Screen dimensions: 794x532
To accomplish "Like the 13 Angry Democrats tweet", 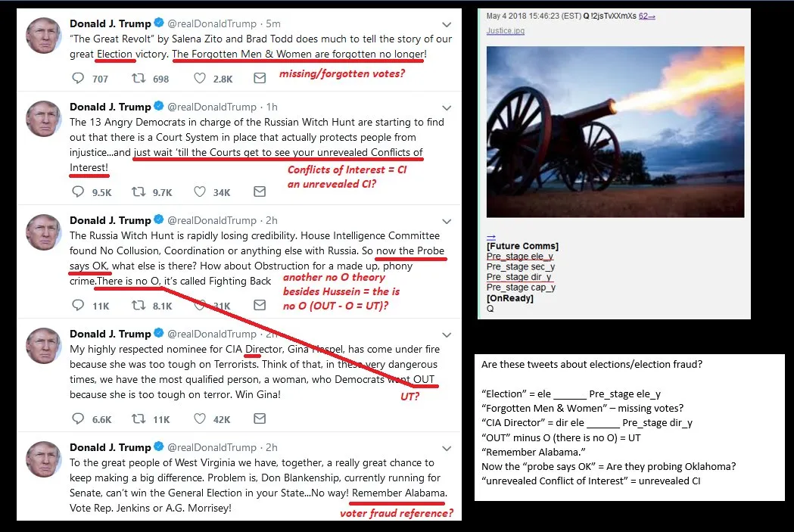I will click(x=200, y=191).
